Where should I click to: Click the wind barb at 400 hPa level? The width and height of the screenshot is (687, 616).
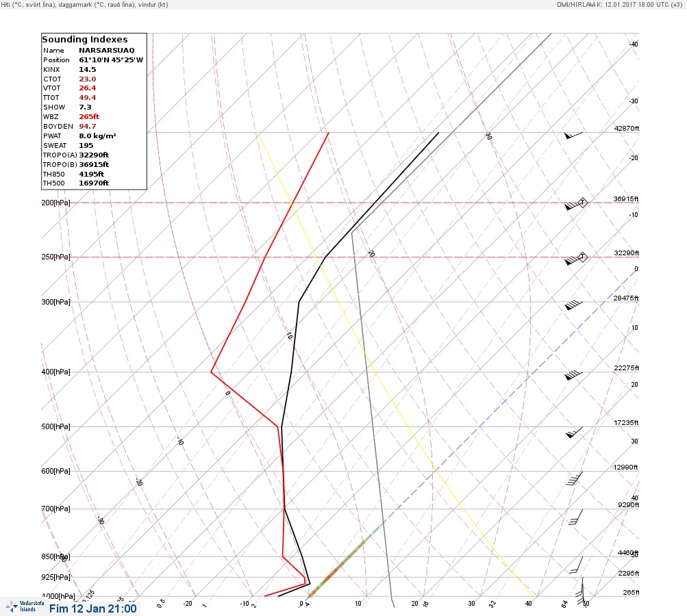click(573, 375)
